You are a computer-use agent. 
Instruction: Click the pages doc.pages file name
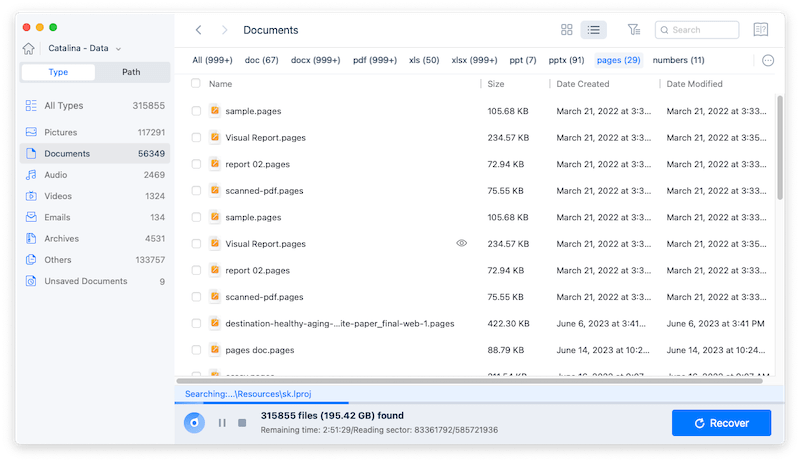(x=260, y=350)
